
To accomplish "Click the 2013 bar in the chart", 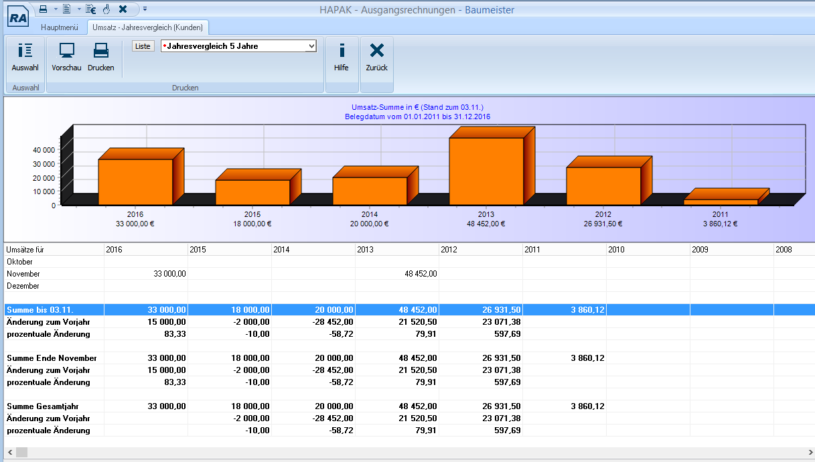I will [487, 171].
